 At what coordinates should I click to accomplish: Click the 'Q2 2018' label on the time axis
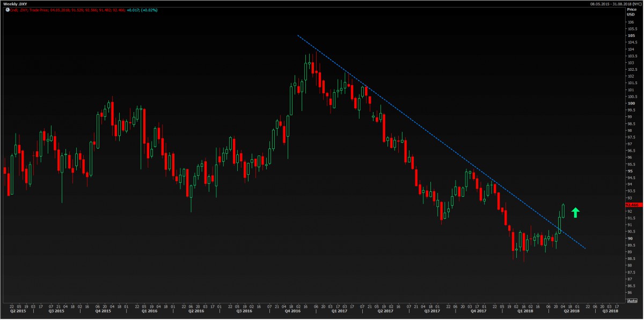(572, 311)
